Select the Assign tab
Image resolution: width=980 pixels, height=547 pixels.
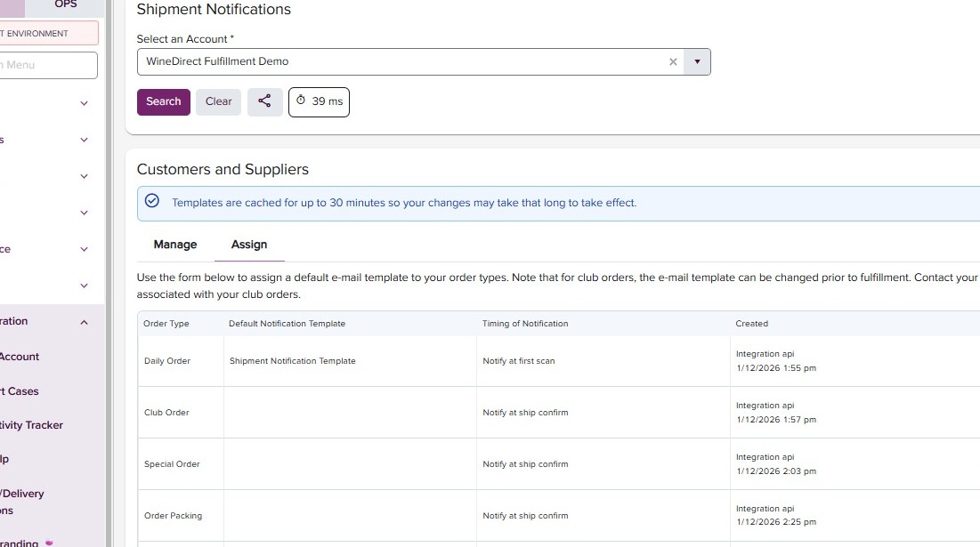pyautogui.click(x=249, y=245)
